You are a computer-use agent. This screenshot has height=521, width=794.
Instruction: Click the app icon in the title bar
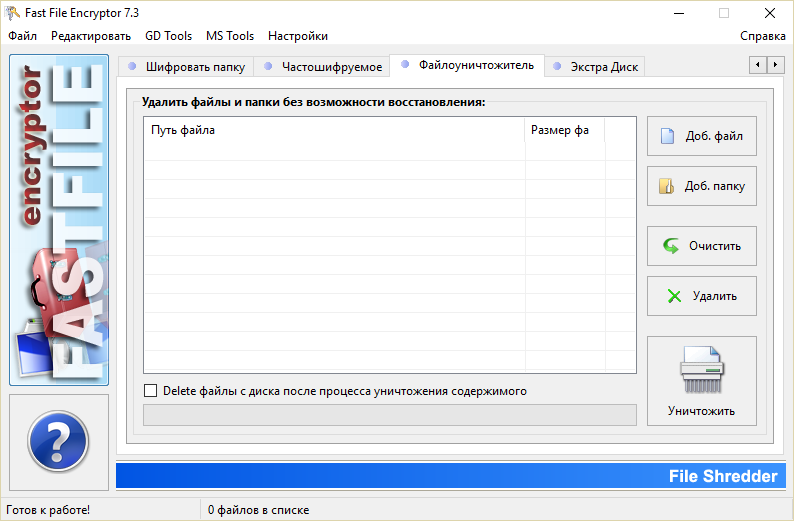(12, 13)
